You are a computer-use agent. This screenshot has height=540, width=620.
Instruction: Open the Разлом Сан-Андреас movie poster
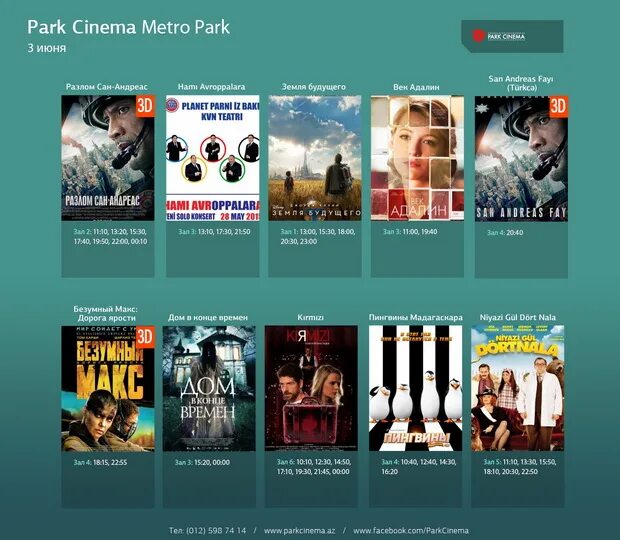(108, 158)
